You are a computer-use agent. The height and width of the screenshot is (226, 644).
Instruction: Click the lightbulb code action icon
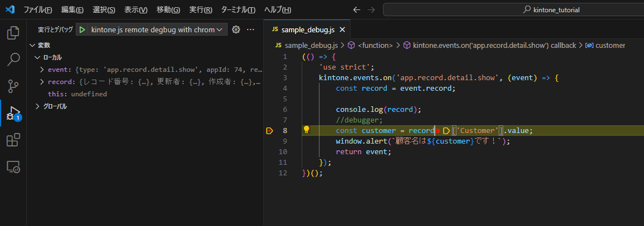[306, 130]
